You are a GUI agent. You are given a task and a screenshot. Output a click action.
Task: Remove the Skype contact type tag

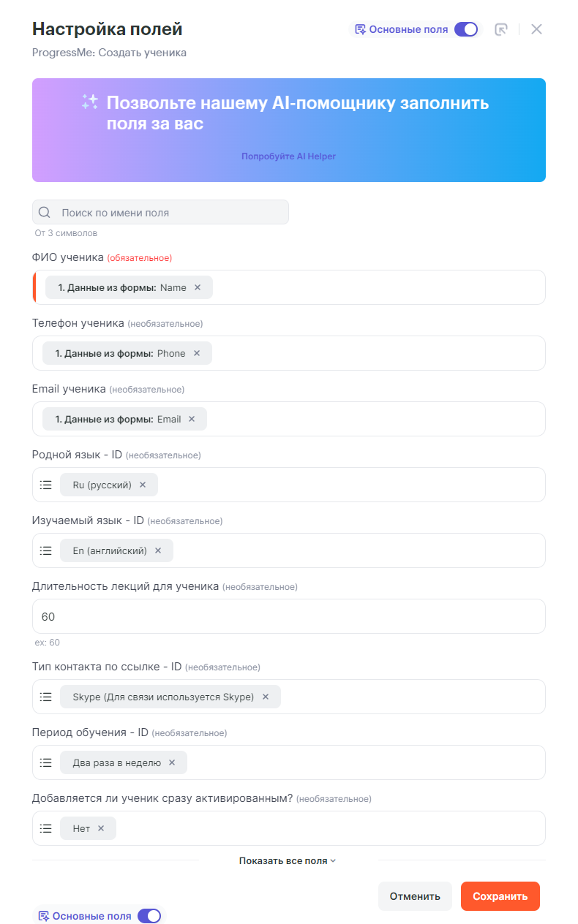click(x=266, y=697)
